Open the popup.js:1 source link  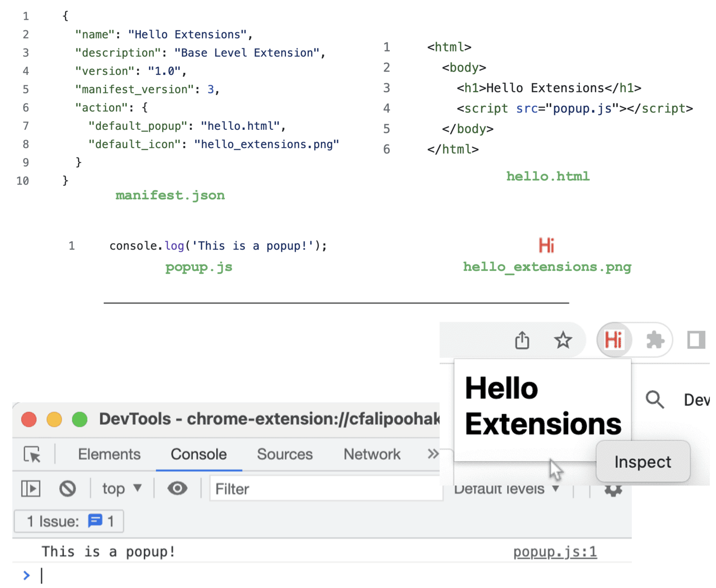555,552
